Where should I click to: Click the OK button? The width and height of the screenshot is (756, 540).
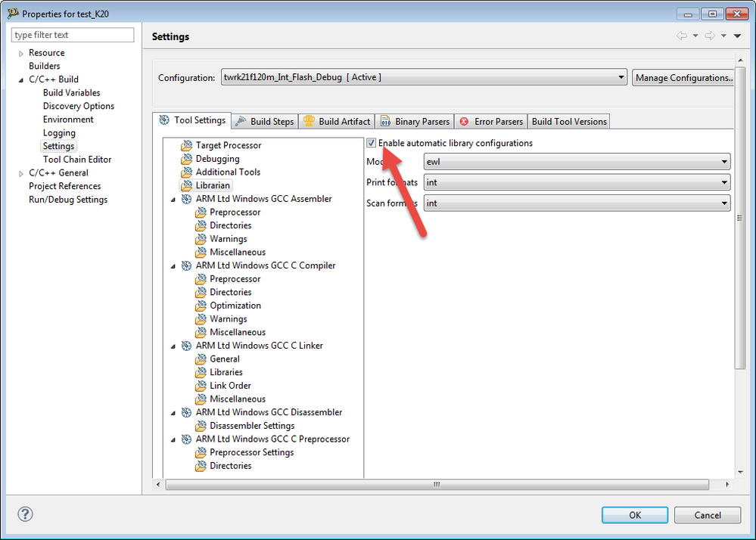[635, 515]
